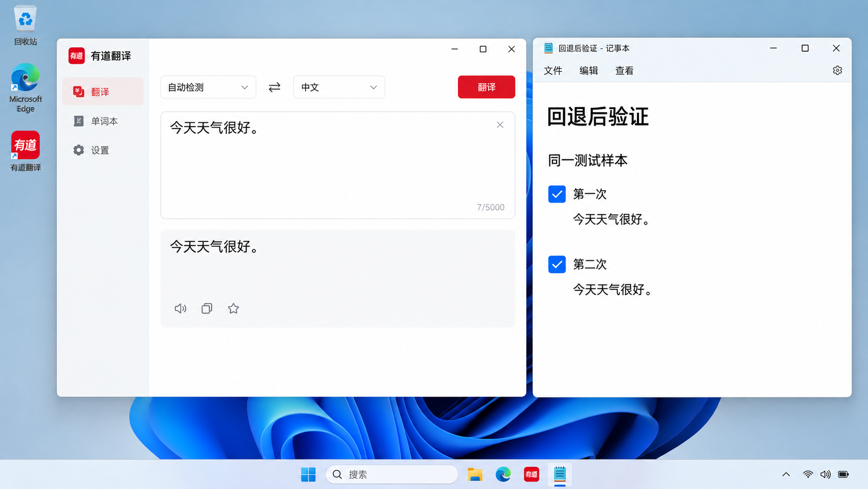Image resolution: width=868 pixels, height=489 pixels.
Task: Play translation audio with speaker icon
Action: point(180,309)
